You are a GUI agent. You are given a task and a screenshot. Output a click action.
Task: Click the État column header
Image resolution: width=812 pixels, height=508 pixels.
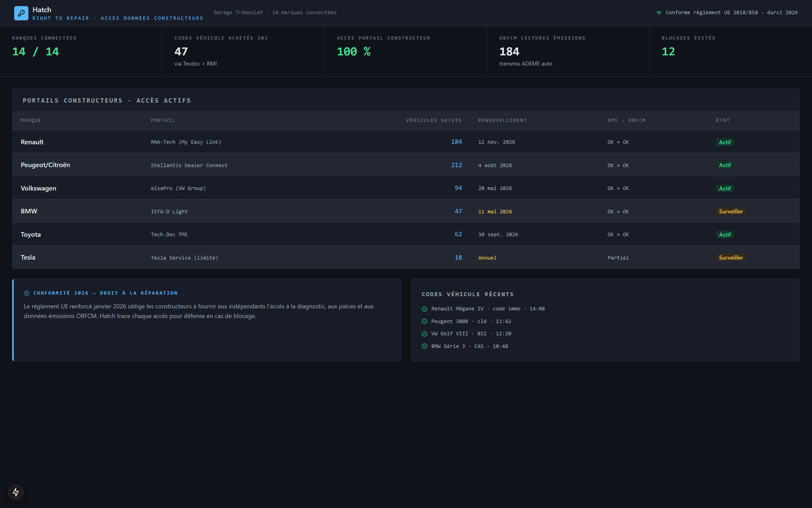pyautogui.click(x=723, y=120)
